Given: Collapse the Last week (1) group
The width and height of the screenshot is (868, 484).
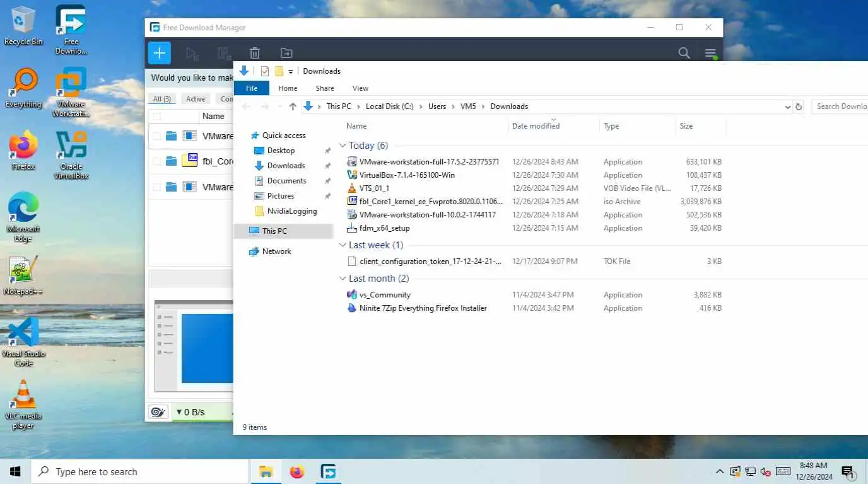Looking at the screenshot, I should pos(343,245).
